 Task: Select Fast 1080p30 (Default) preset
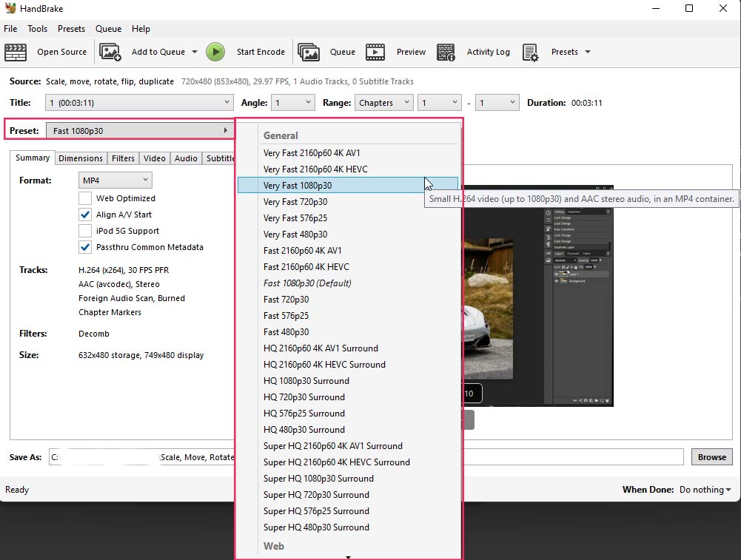coord(348,283)
